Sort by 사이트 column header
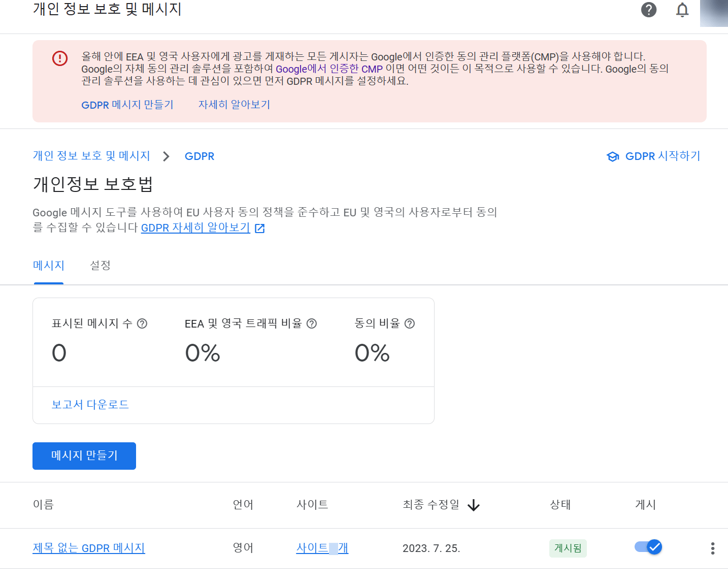The width and height of the screenshot is (728, 585). coord(312,505)
